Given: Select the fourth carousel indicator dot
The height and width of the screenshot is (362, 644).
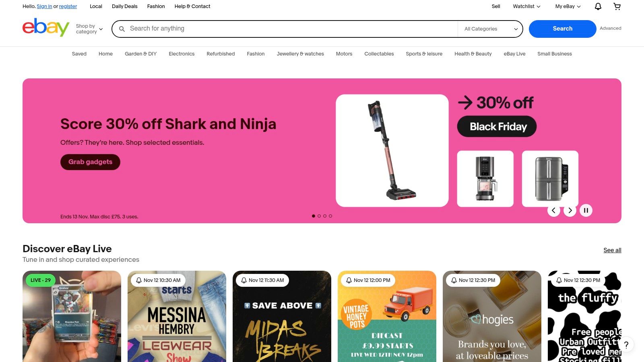Looking at the screenshot, I should click(330, 216).
